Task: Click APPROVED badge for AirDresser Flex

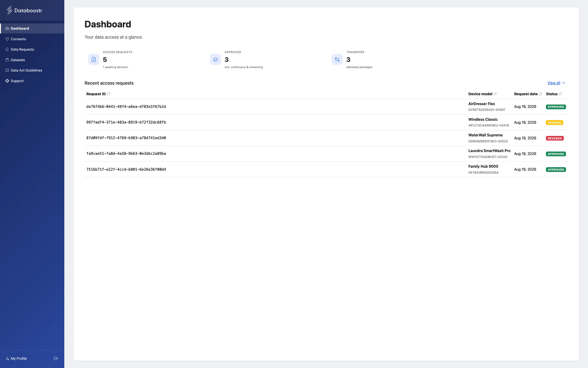Action: click(556, 107)
